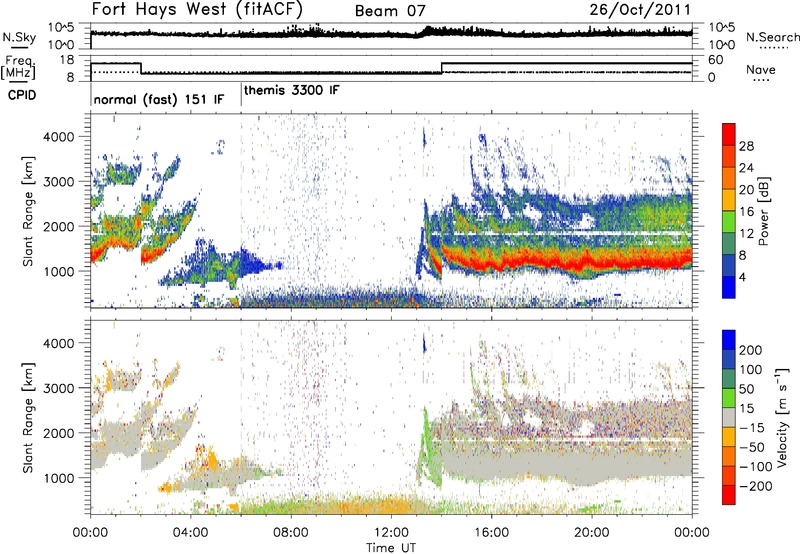Image resolution: width=800 pixels, height=554 pixels.
Task: Click the 'Freq. [MHz]' axis label
Action: [x=18, y=68]
